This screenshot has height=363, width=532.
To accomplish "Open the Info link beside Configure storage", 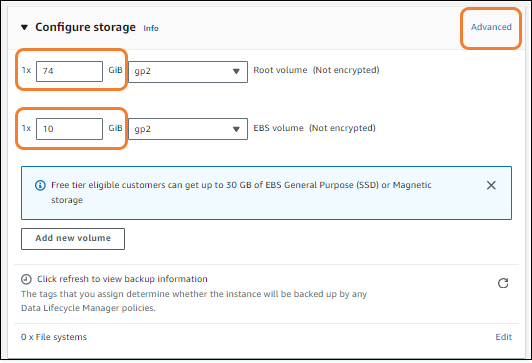I will pyautogui.click(x=151, y=28).
